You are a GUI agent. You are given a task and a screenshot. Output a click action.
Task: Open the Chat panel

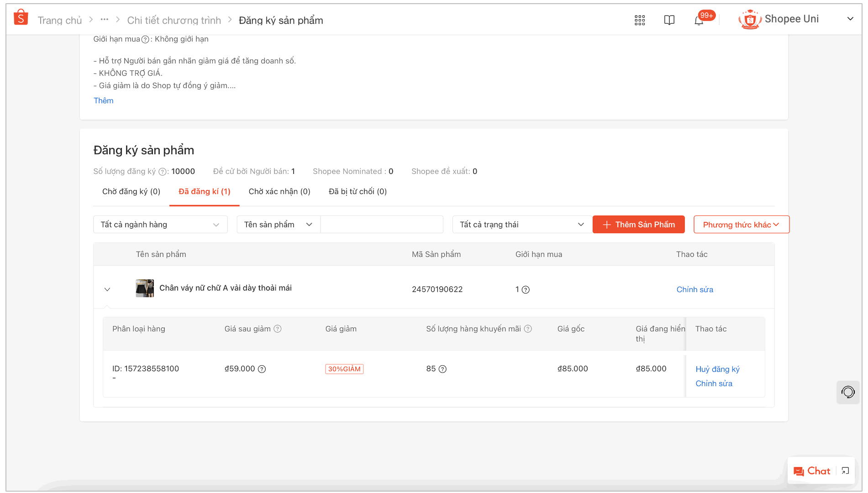[x=813, y=471]
